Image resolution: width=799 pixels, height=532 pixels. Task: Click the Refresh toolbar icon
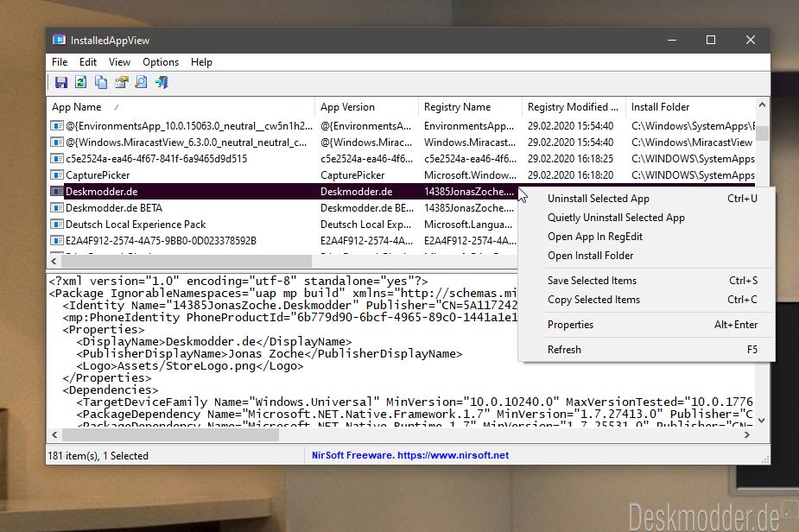(80, 82)
